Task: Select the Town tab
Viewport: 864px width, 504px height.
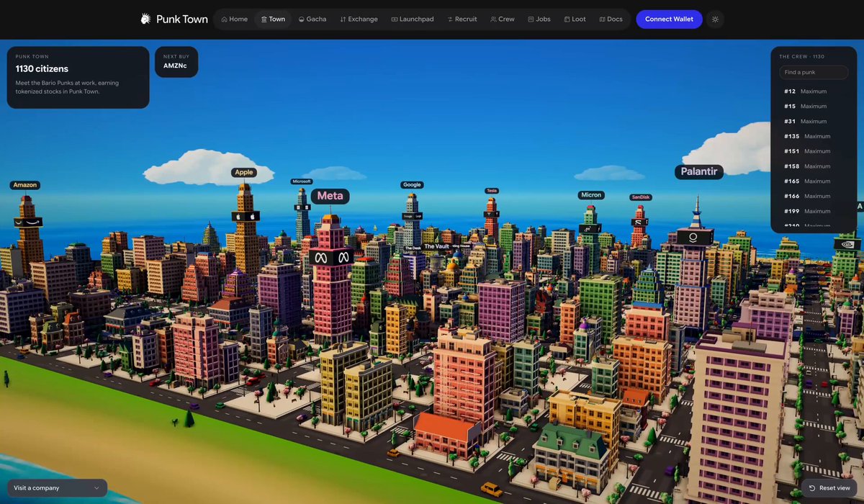Action: click(273, 19)
